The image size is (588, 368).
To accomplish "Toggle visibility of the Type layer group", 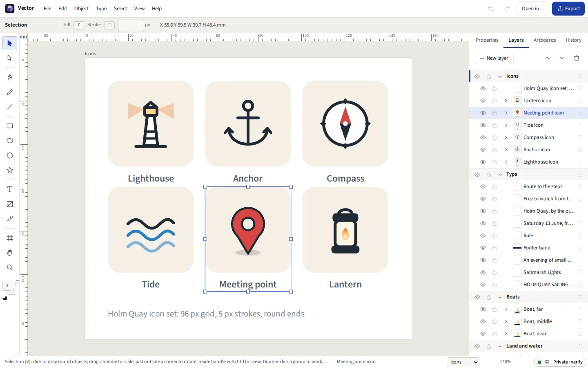I will point(477,174).
